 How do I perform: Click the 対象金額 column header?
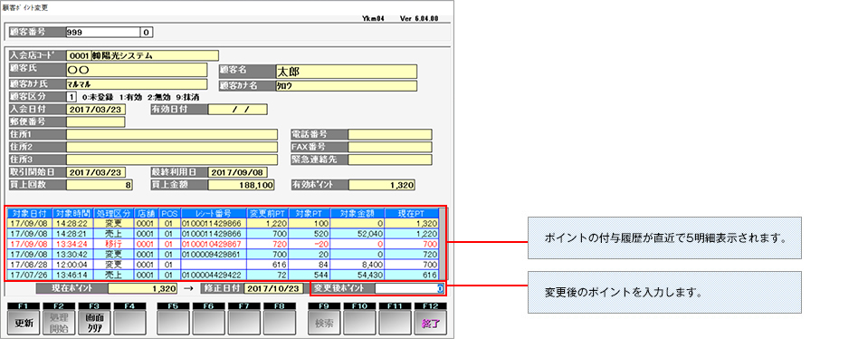[x=357, y=213]
